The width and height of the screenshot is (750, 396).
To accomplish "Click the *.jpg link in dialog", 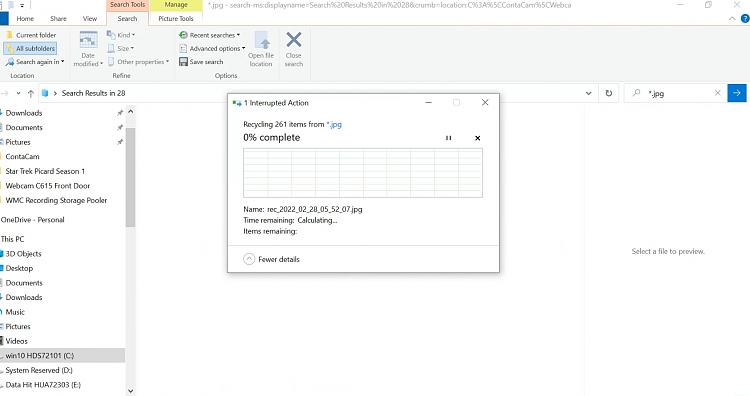I will coord(334,124).
